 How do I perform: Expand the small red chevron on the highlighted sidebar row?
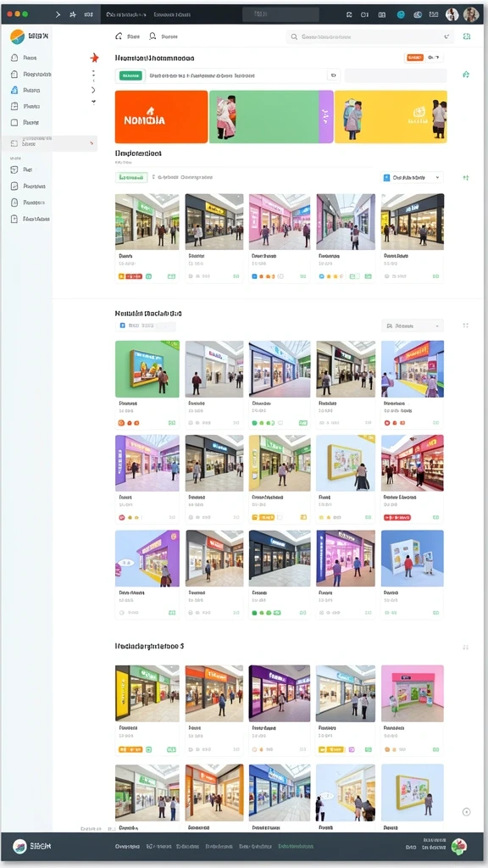point(91,143)
